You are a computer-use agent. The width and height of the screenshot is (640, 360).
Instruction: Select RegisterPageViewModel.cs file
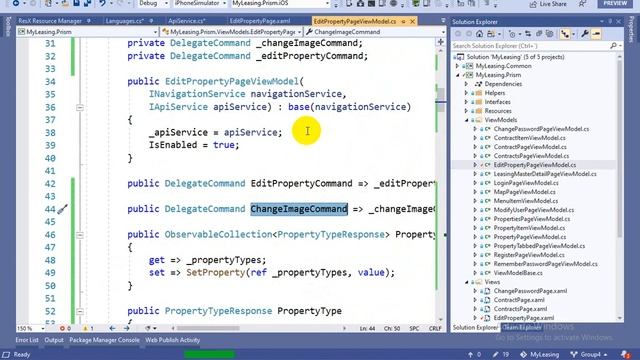529,255
